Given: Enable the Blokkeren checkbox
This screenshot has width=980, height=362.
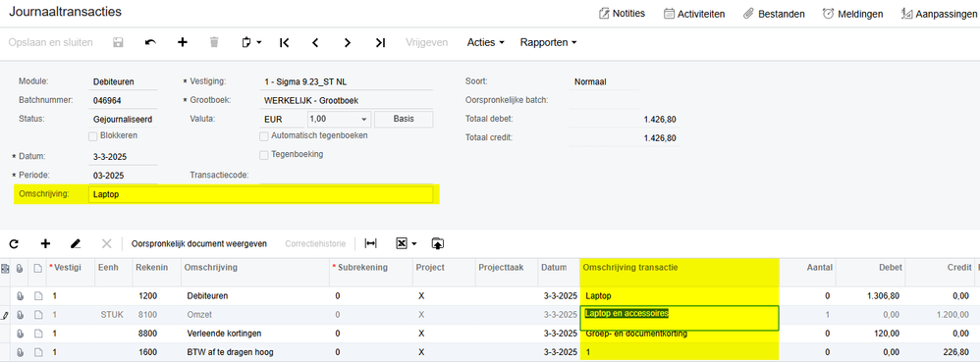Looking at the screenshot, I should point(92,135).
